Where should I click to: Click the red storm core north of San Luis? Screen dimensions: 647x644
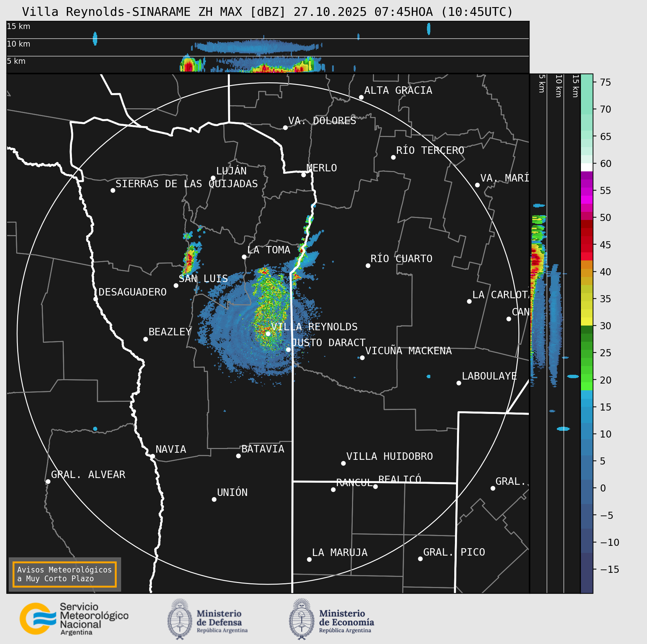point(190,259)
